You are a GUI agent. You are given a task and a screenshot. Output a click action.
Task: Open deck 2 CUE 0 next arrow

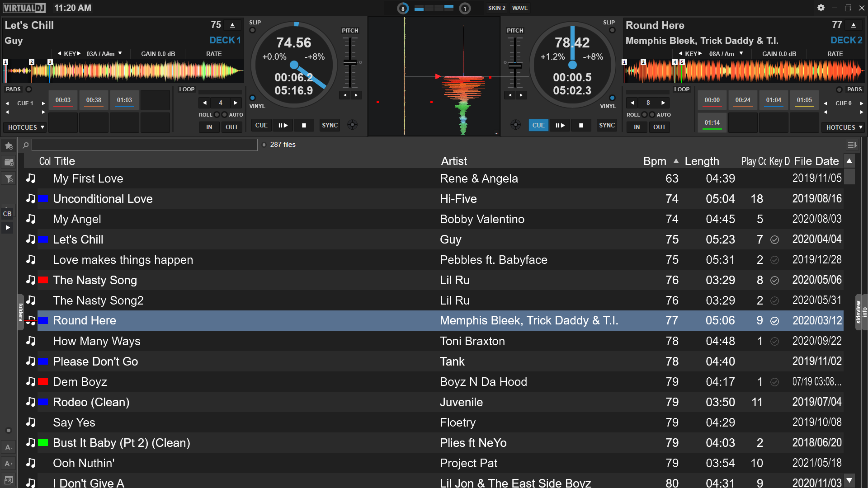pyautogui.click(x=862, y=103)
